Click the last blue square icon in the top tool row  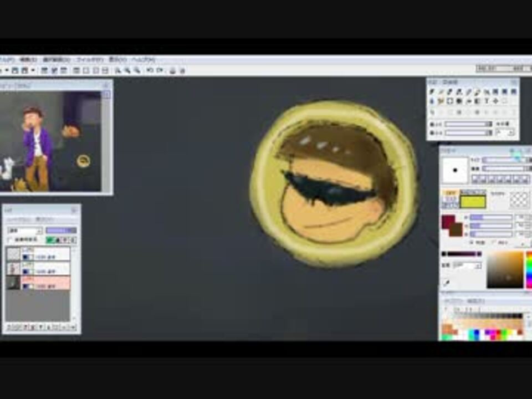[x=514, y=91]
